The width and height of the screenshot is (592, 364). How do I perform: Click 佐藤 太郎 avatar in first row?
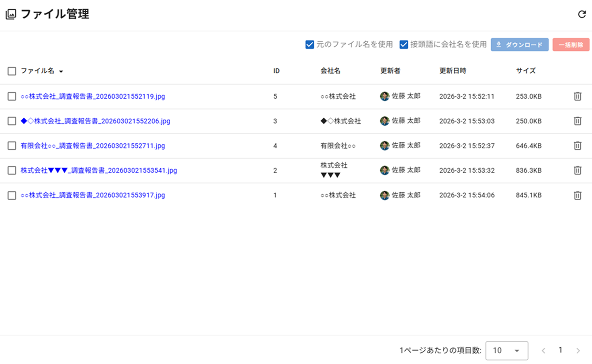pyautogui.click(x=384, y=96)
